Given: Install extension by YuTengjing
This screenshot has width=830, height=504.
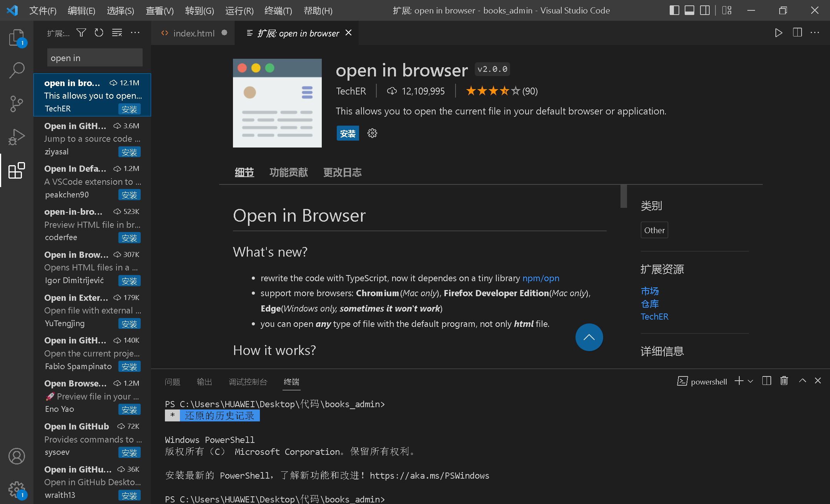Looking at the screenshot, I should [x=129, y=324].
